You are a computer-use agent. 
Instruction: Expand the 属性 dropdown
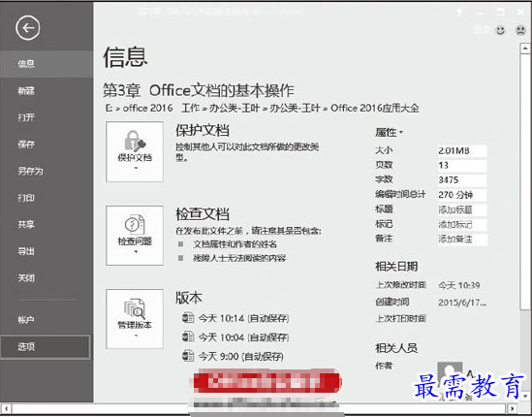tap(389, 132)
